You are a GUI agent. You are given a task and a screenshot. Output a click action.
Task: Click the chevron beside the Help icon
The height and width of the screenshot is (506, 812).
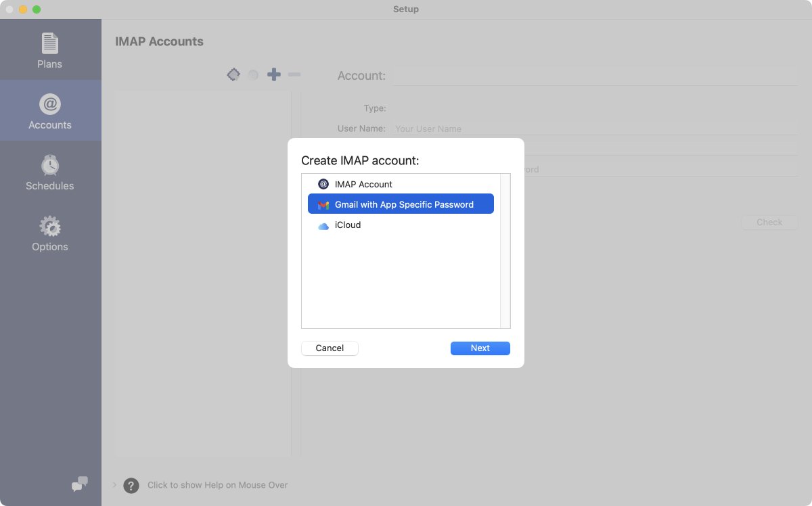[x=114, y=485]
